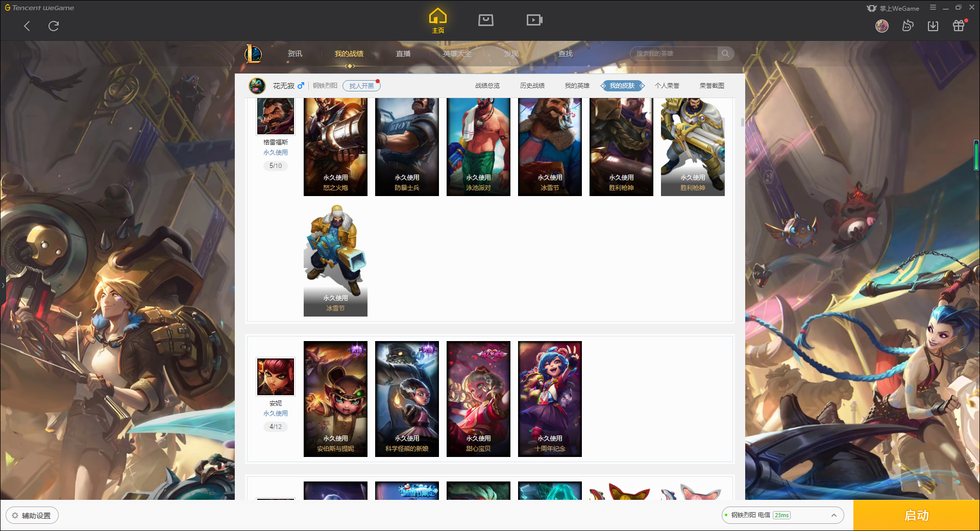Switch to 个人荣誉 sub-tab
980x531 pixels.
667,86
